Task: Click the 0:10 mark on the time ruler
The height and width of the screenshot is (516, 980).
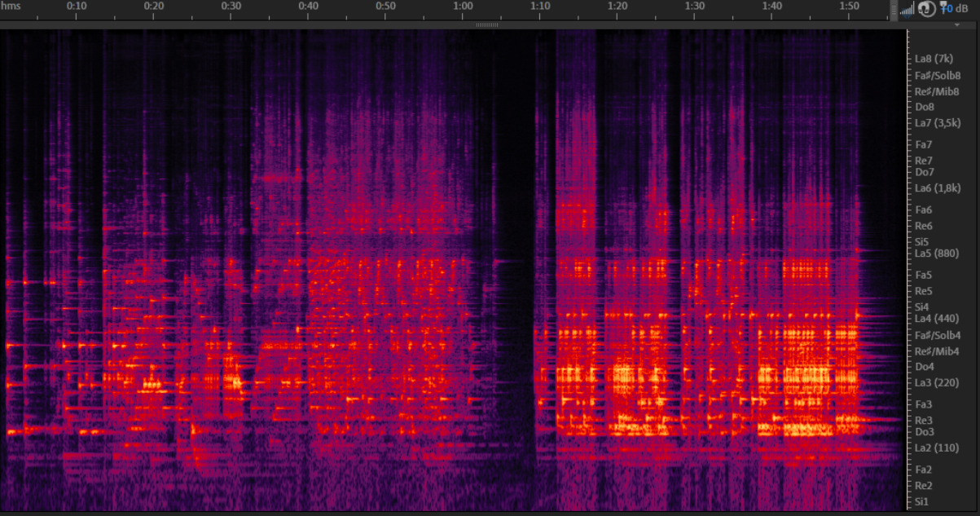Action: click(77, 6)
